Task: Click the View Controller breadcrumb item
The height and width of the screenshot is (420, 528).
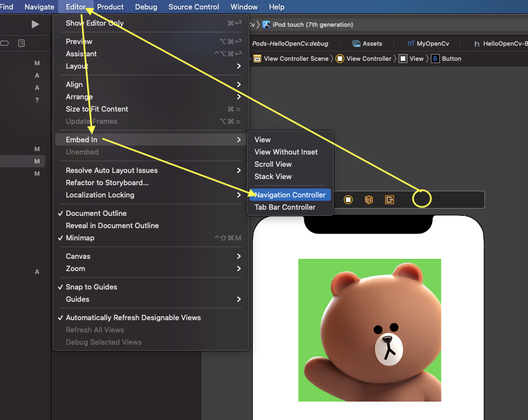Action: click(x=364, y=59)
